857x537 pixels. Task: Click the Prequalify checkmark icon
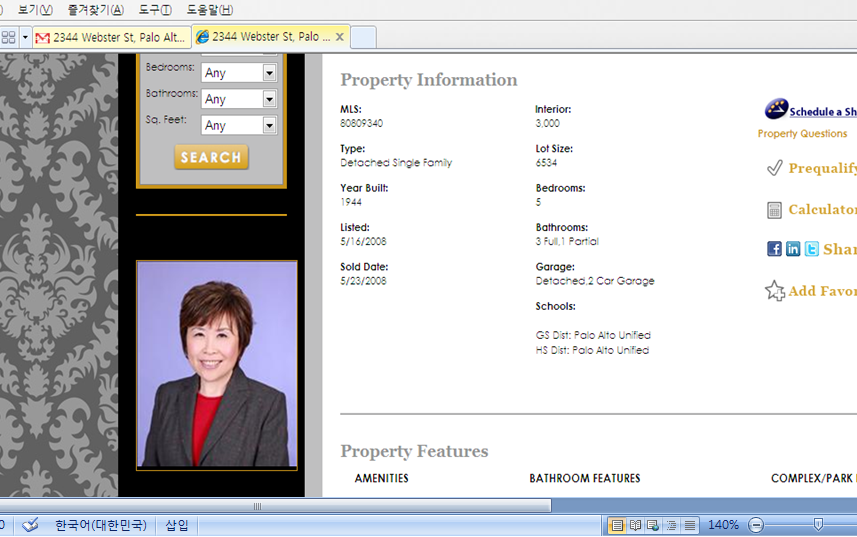click(774, 168)
